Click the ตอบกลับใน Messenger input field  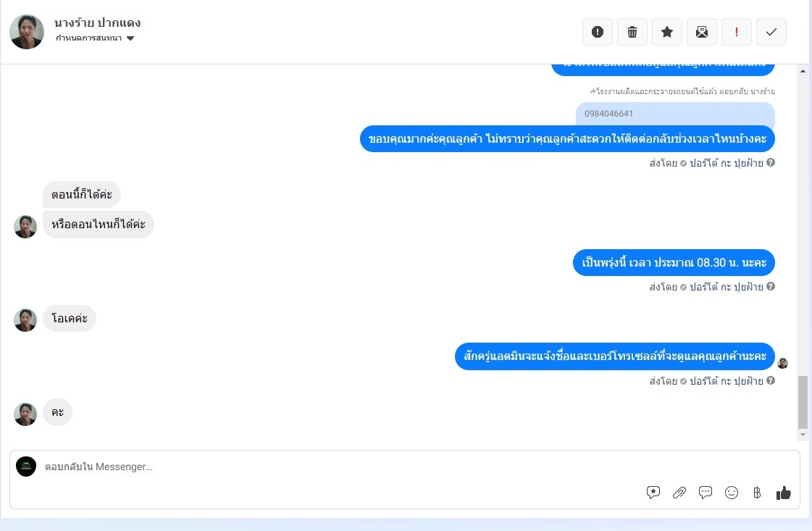click(342, 467)
